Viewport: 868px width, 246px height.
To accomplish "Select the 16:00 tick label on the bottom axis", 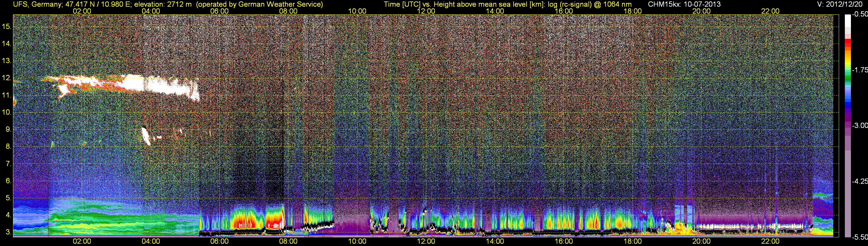I will click(x=564, y=241).
